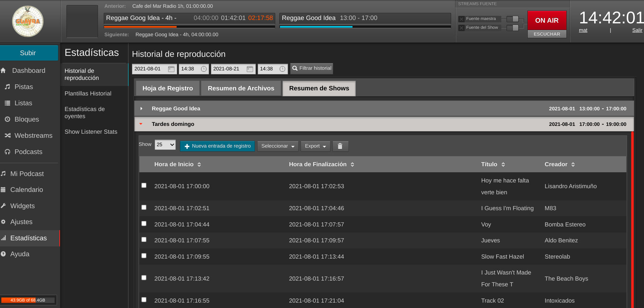This screenshot has width=644, height=308.
Task: Click current track orange progress bar
Action: [189, 27]
